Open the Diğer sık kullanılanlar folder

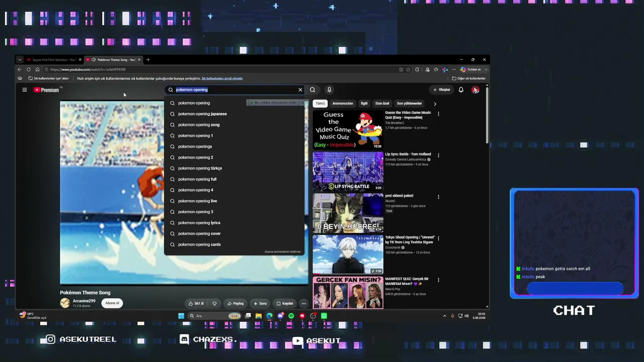469,78
